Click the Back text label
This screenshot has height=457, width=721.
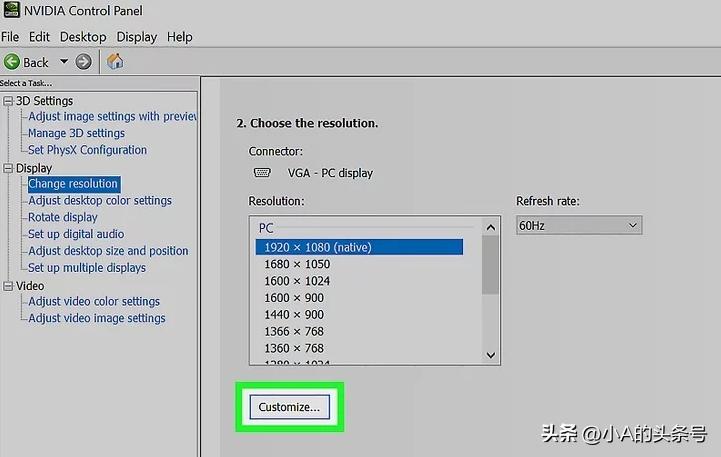point(36,62)
